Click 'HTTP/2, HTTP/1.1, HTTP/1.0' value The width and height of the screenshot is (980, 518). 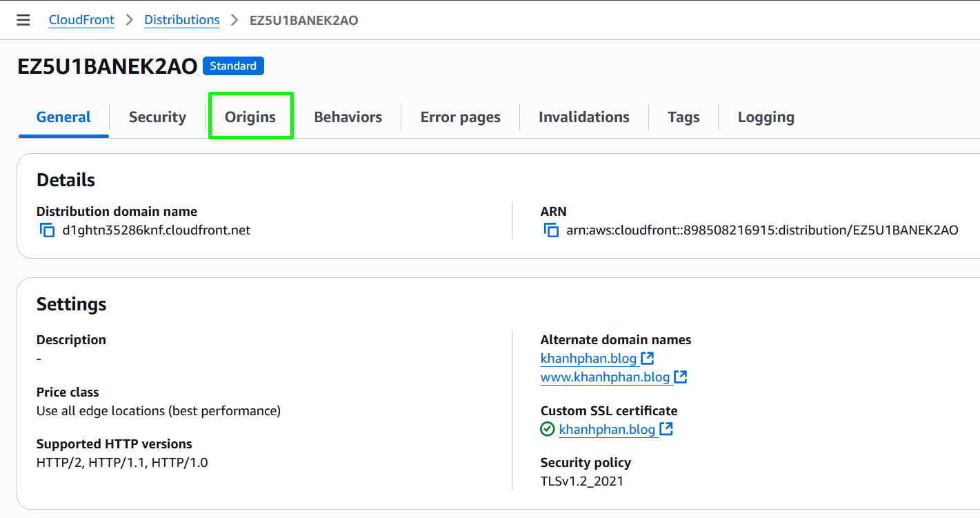click(x=122, y=463)
